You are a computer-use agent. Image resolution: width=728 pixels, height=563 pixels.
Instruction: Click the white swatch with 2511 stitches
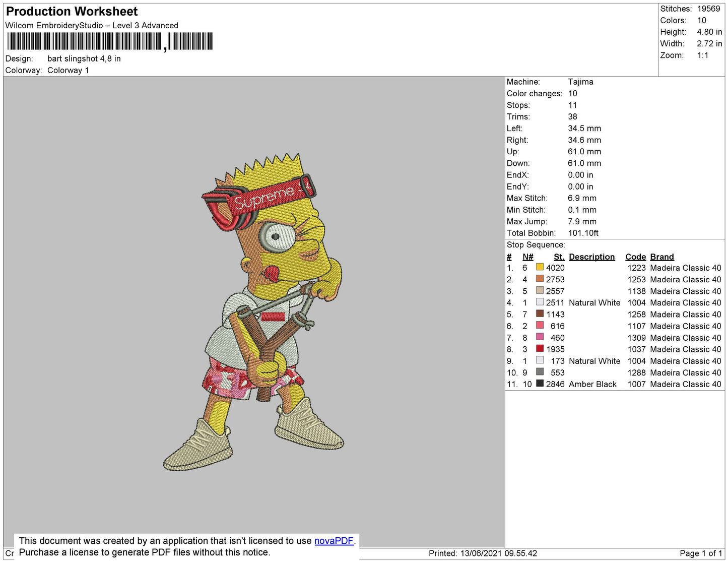540,302
